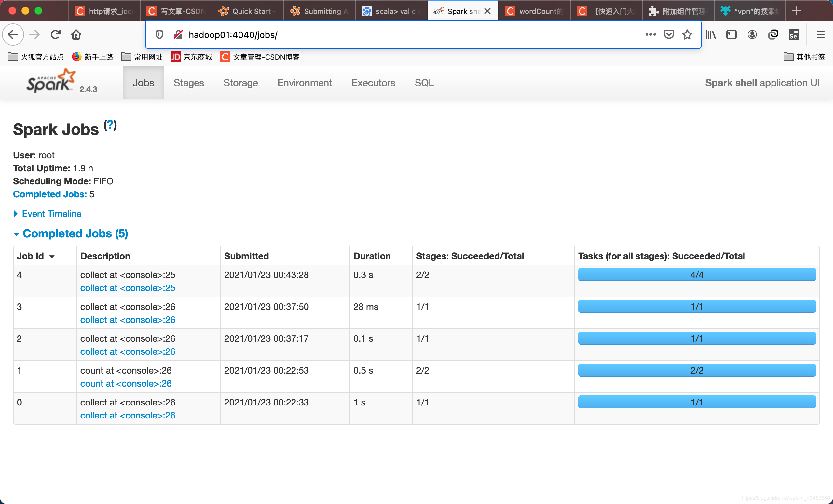Switch to the Storage tab
The image size is (833, 504).
240,83
